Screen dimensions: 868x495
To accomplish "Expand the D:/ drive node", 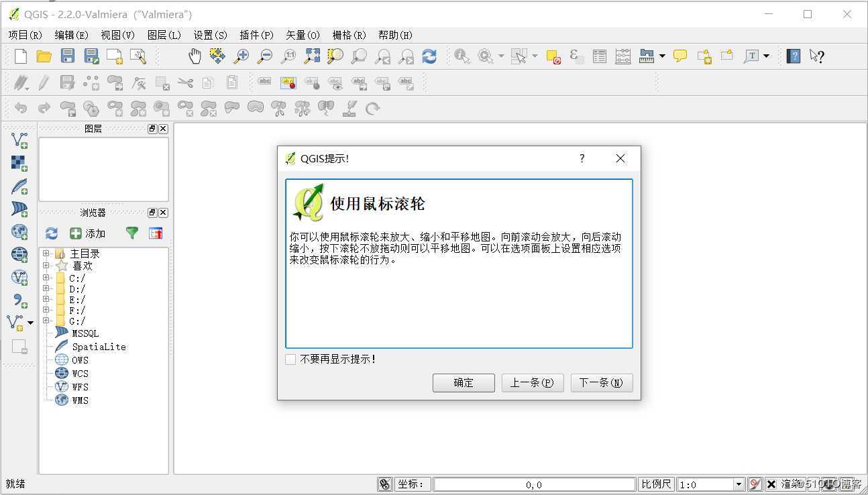I will coord(46,288).
